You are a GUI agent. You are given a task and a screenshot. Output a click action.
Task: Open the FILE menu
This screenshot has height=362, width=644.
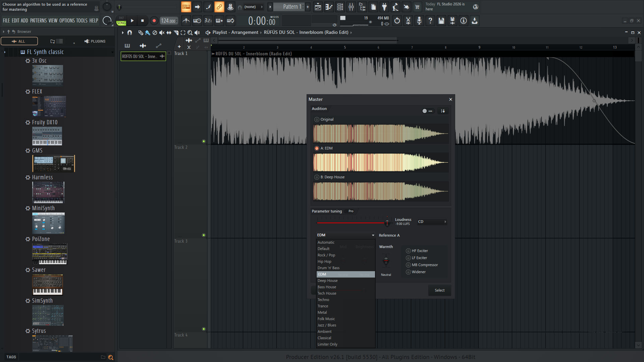(6, 21)
